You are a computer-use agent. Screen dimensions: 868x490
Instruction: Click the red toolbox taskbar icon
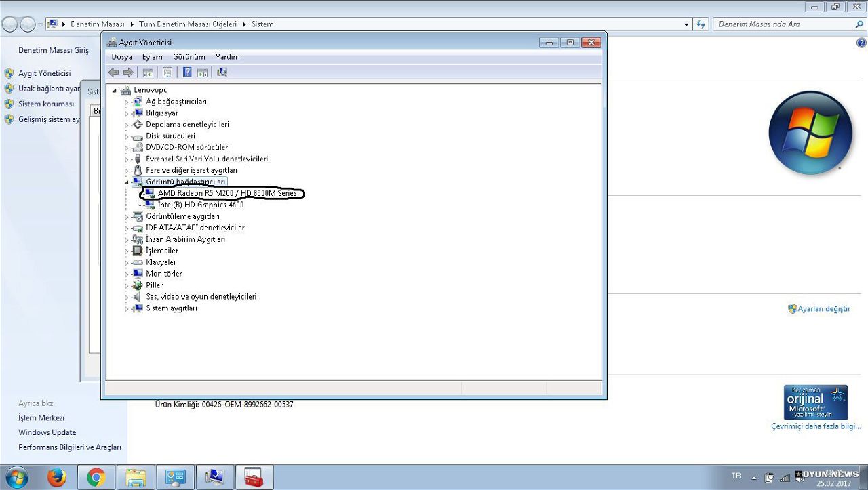(x=254, y=478)
